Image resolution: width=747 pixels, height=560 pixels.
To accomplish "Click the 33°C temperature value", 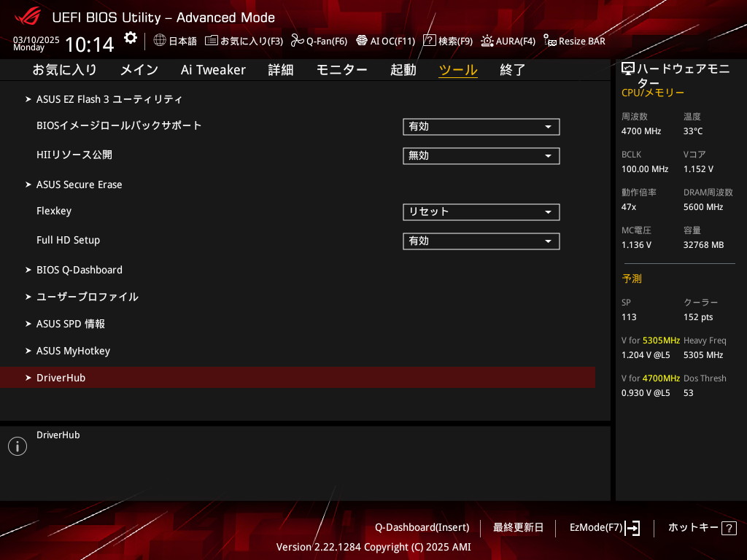I will [x=693, y=131].
